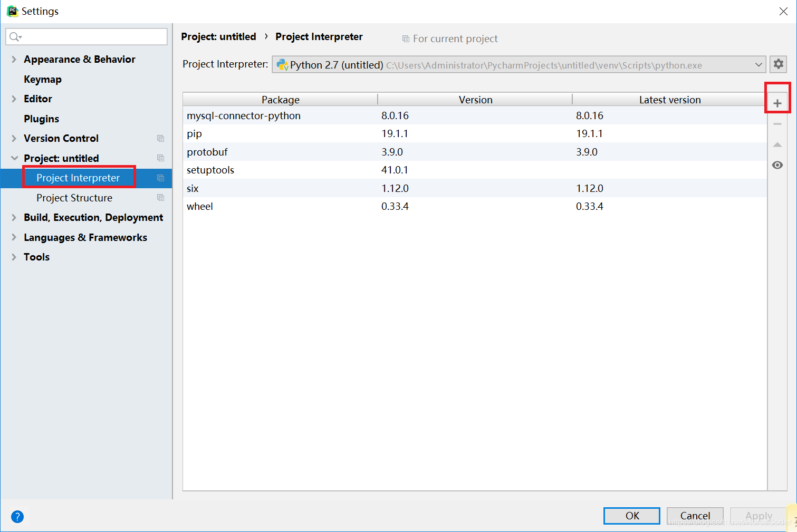Screen dimensions: 797x532
Task: Expand the Editor settings node
Action: [x=14, y=99]
